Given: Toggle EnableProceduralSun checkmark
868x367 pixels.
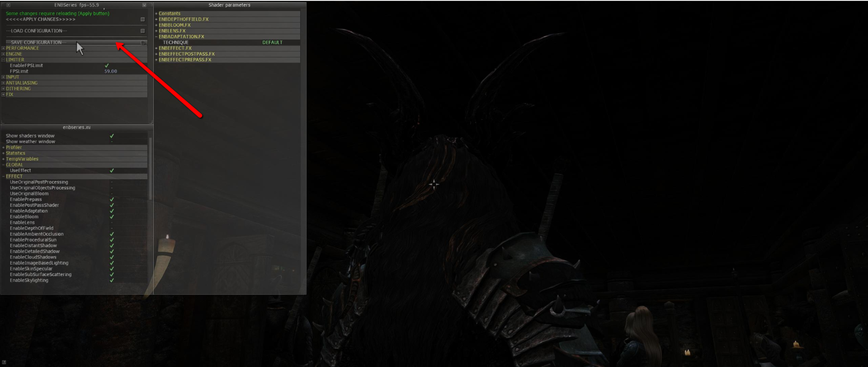Looking at the screenshot, I should point(112,240).
